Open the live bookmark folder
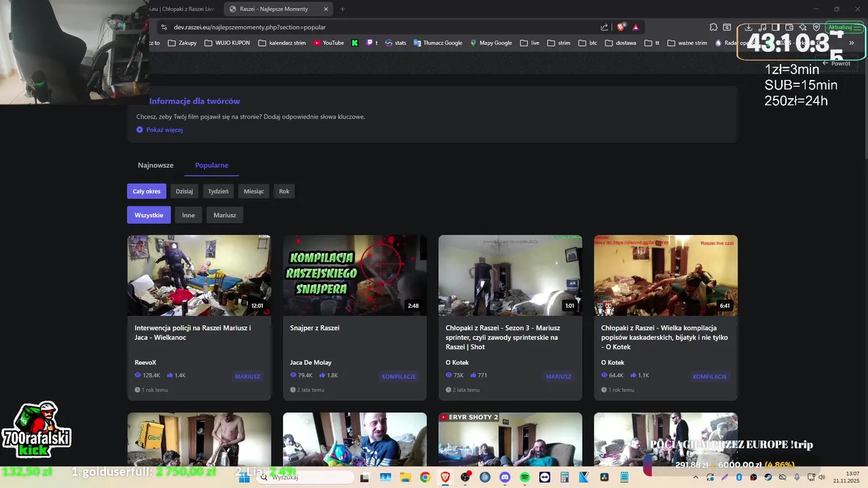 [x=530, y=43]
